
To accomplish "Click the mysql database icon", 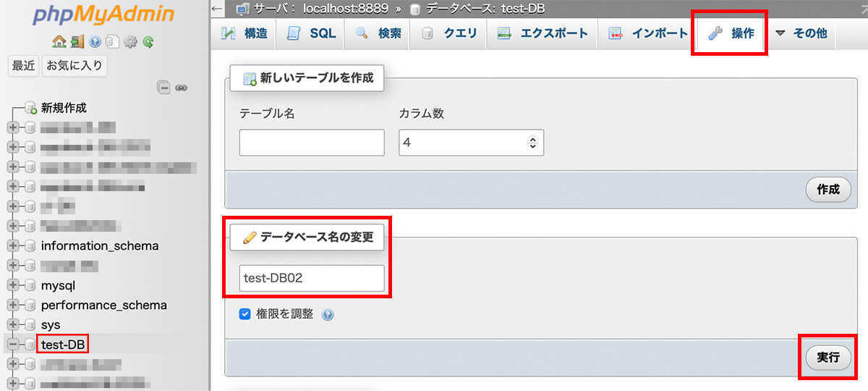I will pyautogui.click(x=30, y=285).
